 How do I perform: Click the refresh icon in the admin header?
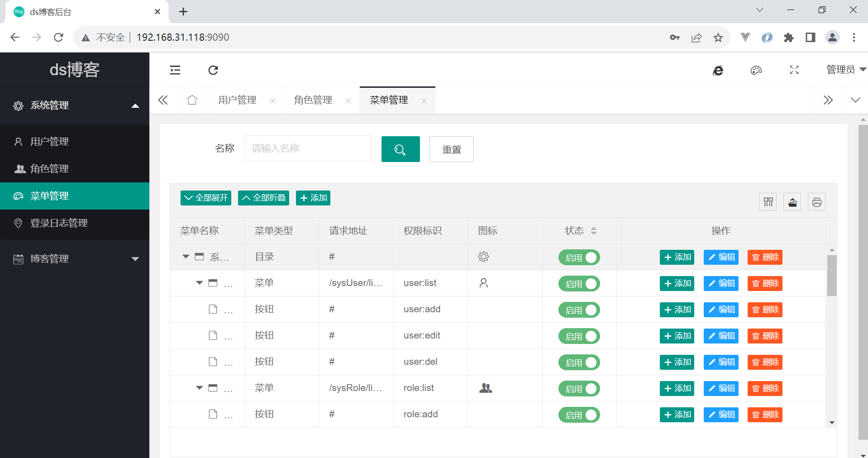(213, 70)
